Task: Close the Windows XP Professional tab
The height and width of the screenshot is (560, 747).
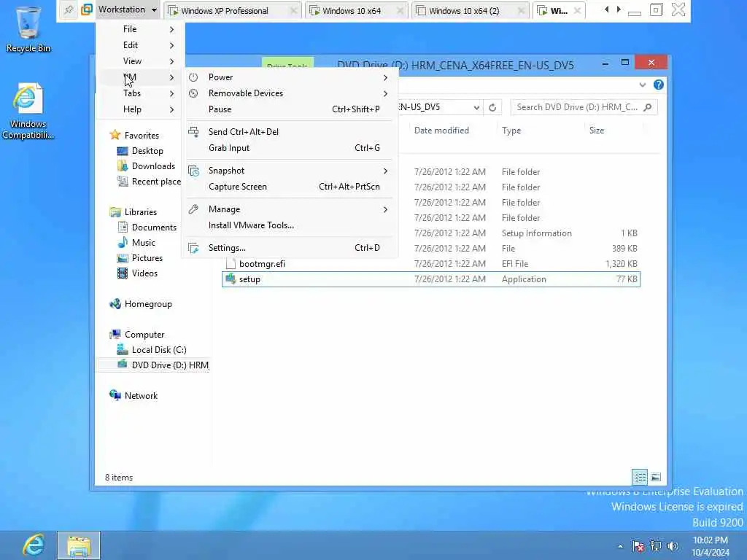Action: click(294, 10)
